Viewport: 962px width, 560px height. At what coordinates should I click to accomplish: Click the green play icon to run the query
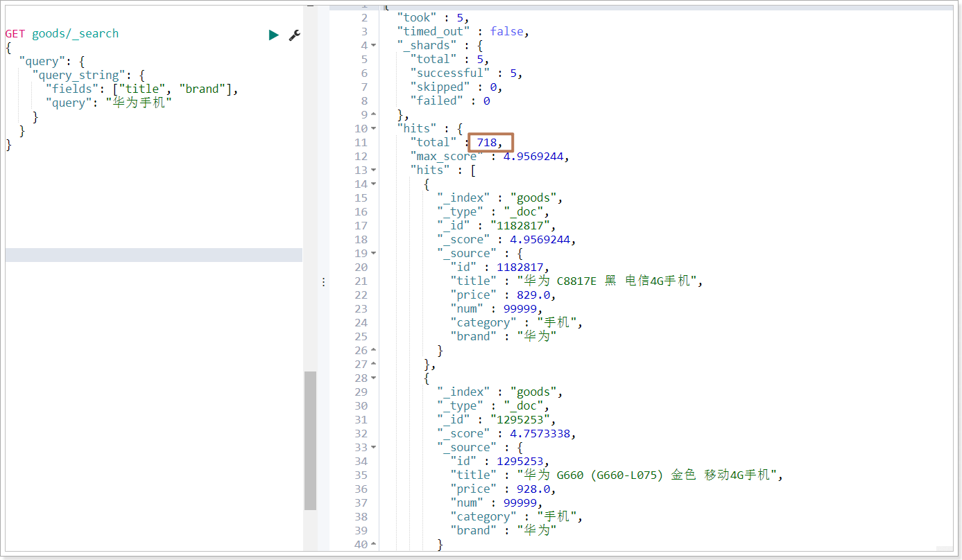[273, 33]
